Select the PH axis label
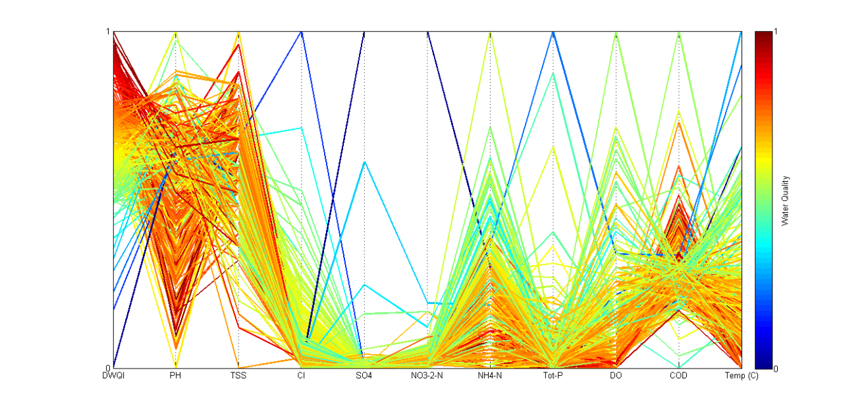 point(176,376)
